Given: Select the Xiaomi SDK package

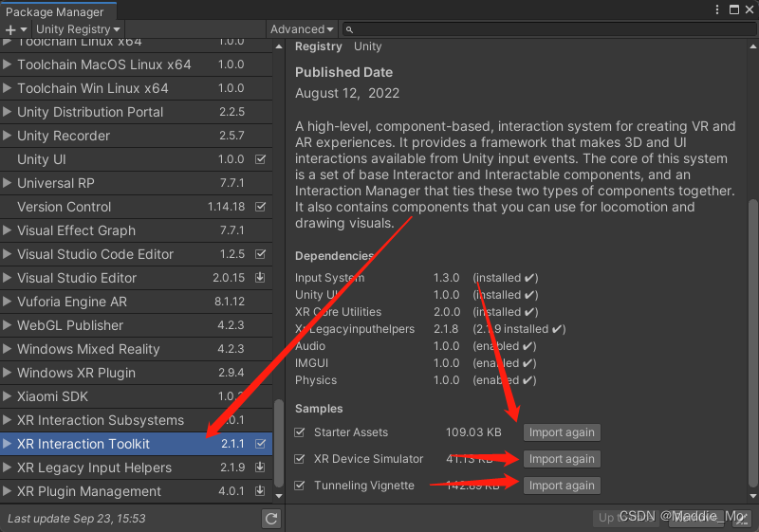Looking at the screenshot, I should tap(136, 396).
